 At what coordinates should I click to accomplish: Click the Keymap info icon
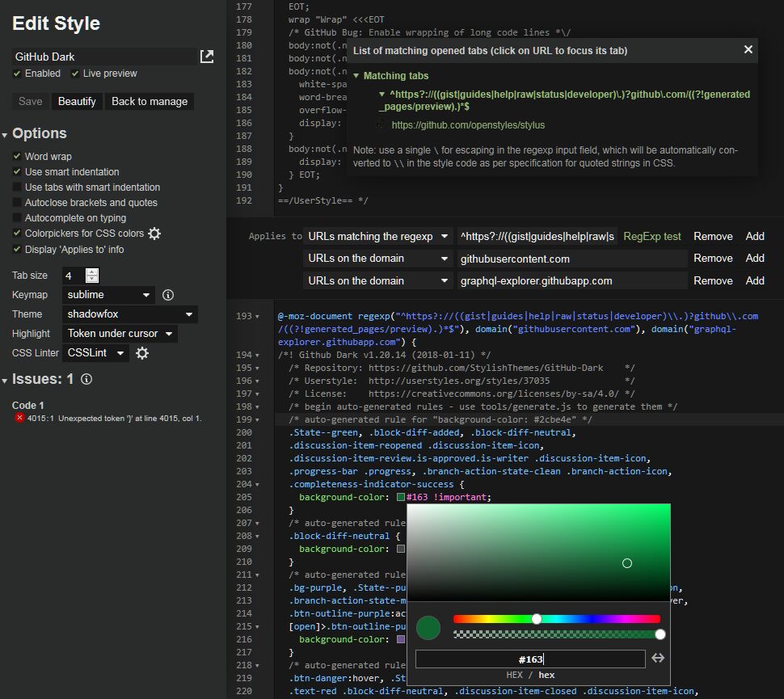coord(168,295)
